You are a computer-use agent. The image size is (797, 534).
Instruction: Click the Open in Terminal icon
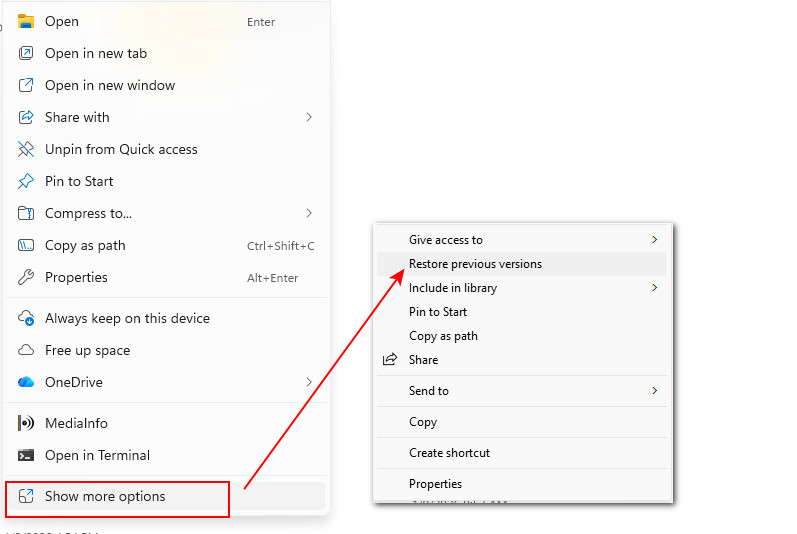[x=26, y=455]
